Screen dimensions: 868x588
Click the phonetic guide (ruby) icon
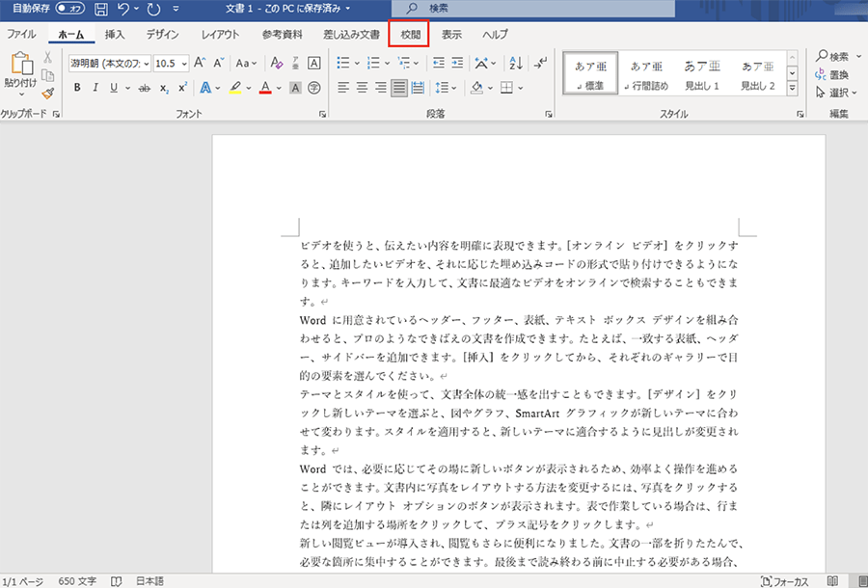296,63
